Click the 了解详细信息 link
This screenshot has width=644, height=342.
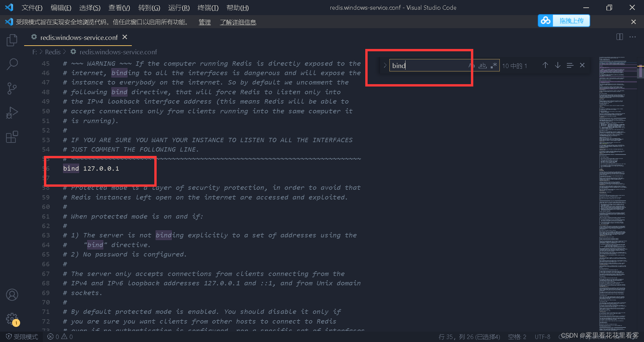[238, 22]
